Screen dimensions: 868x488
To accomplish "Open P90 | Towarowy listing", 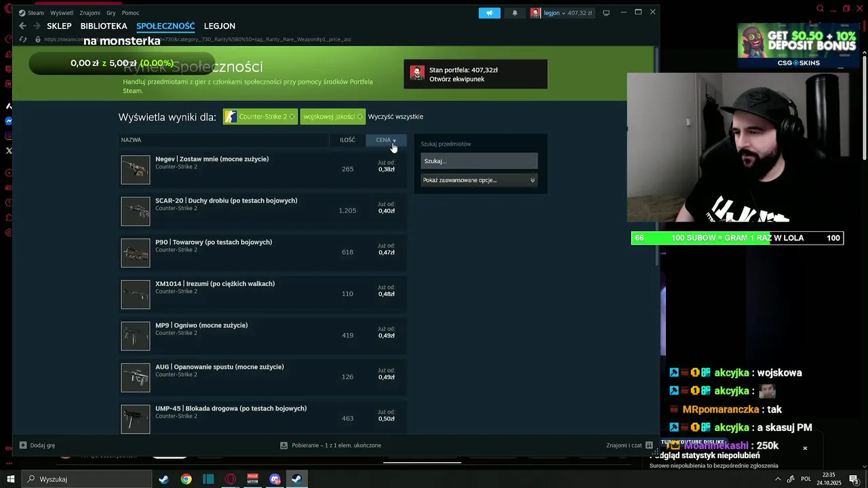I will point(214,242).
